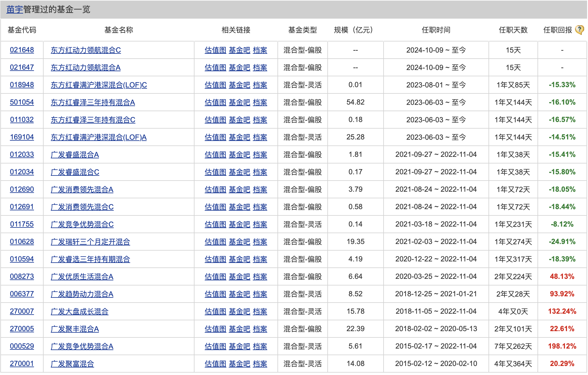Screen dimensions: 588x375
Task: Click the help icon beside 任职回报
Action: (579, 30)
